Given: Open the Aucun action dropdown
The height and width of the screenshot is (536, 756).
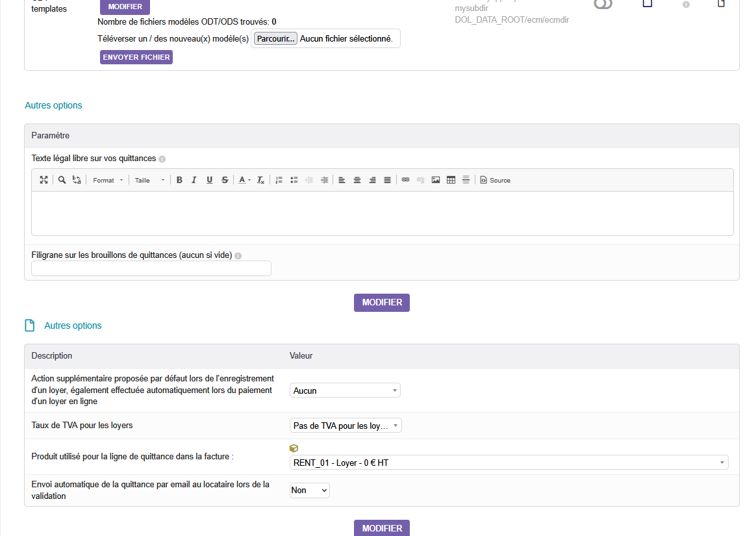Looking at the screenshot, I should click(x=345, y=390).
